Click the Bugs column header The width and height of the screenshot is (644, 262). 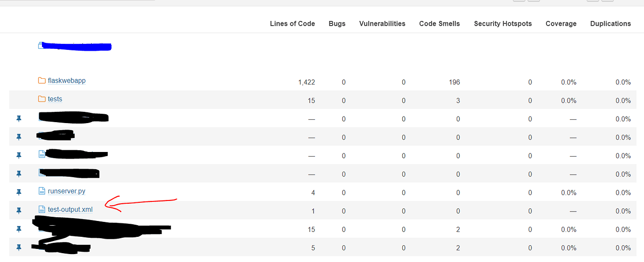(337, 24)
